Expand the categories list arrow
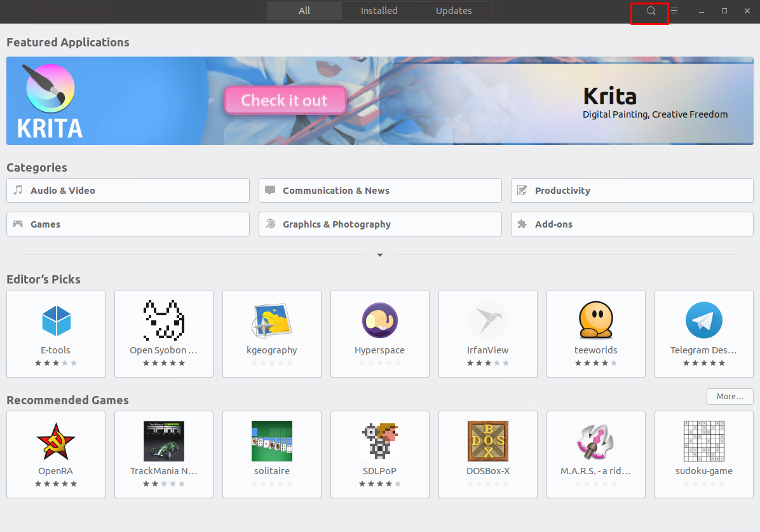This screenshot has width=760, height=532. click(x=380, y=255)
